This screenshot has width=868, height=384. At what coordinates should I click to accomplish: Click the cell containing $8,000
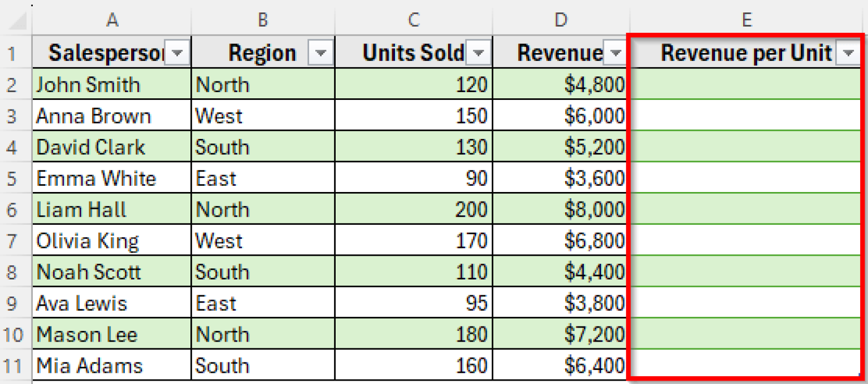coord(561,210)
